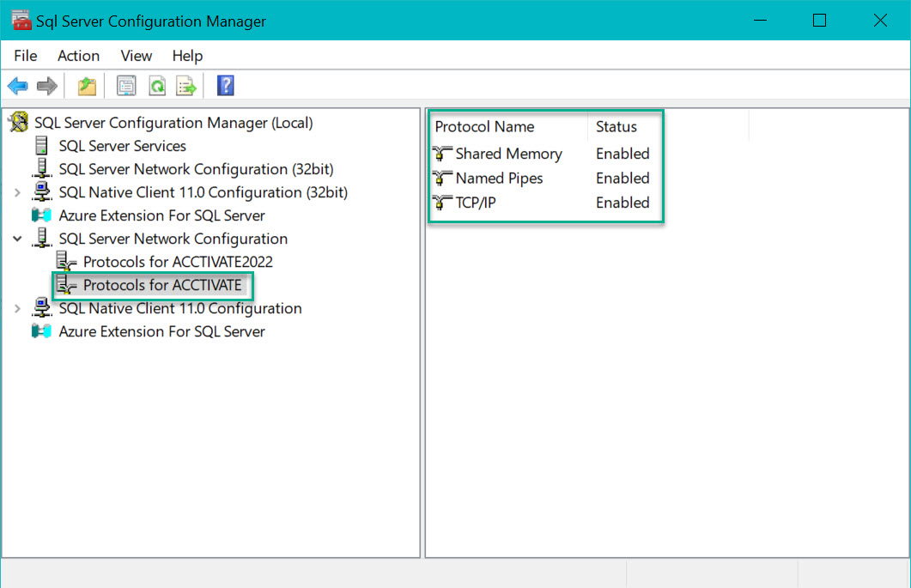The height and width of the screenshot is (588, 911).
Task: Select the Enabled status of Shared Memory
Action: (x=623, y=154)
